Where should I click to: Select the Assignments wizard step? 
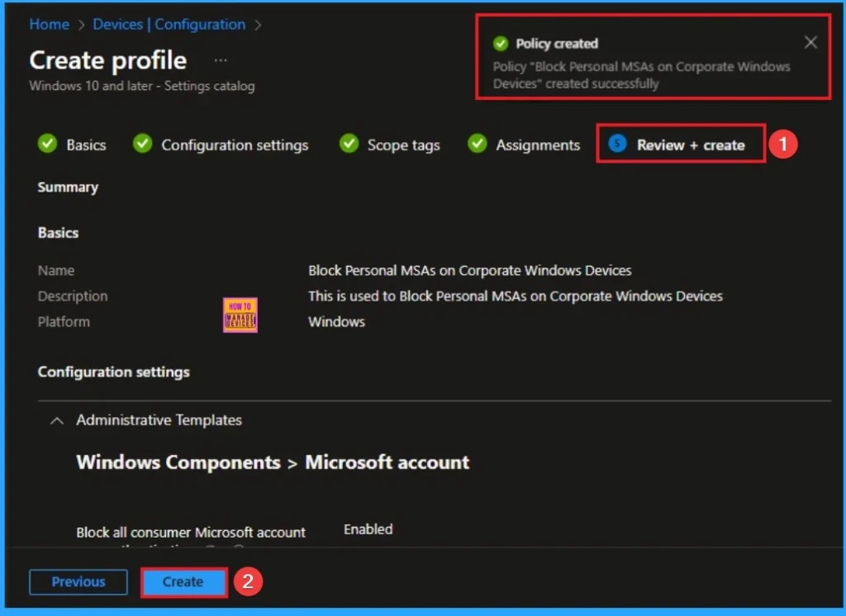pos(537,144)
